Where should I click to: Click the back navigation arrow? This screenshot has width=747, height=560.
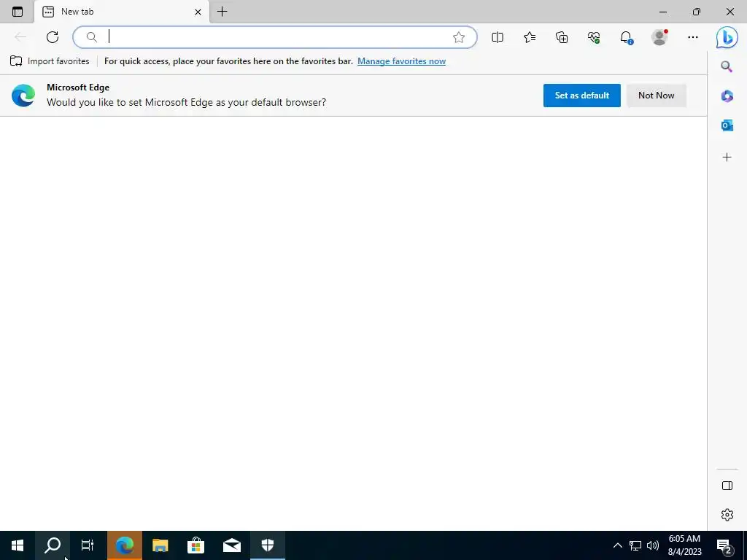click(20, 37)
